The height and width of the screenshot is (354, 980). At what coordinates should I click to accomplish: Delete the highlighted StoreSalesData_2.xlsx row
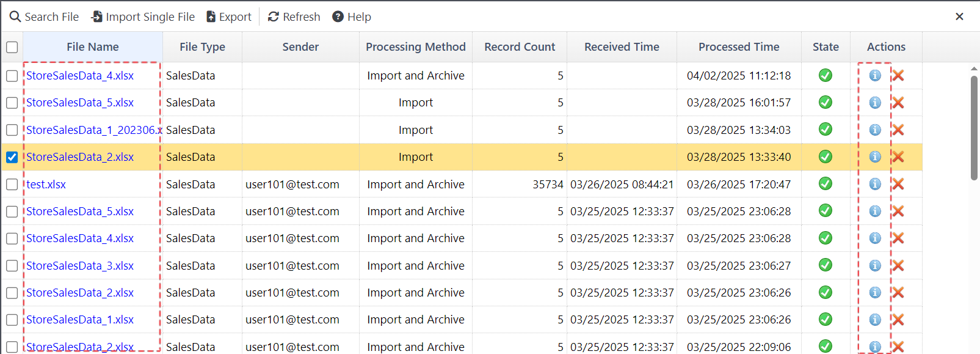coord(898,157)
